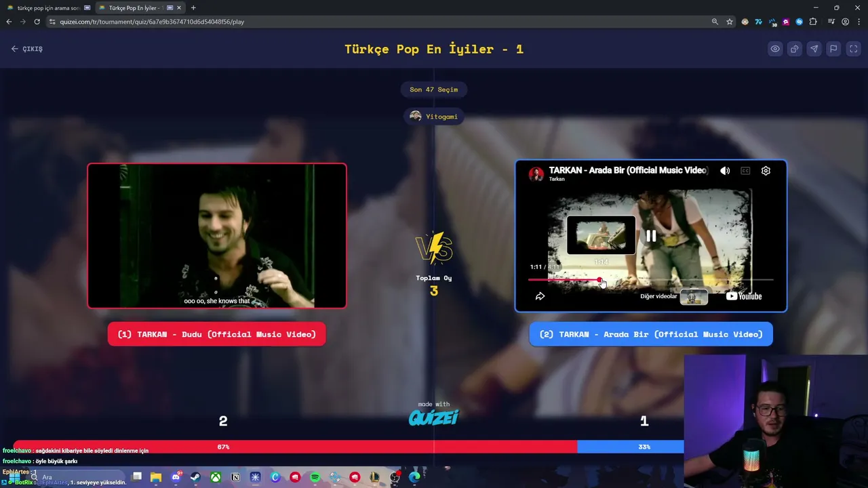Share the Arada Bir video
This screenshot has height=488, width=868.
point(540,296)
